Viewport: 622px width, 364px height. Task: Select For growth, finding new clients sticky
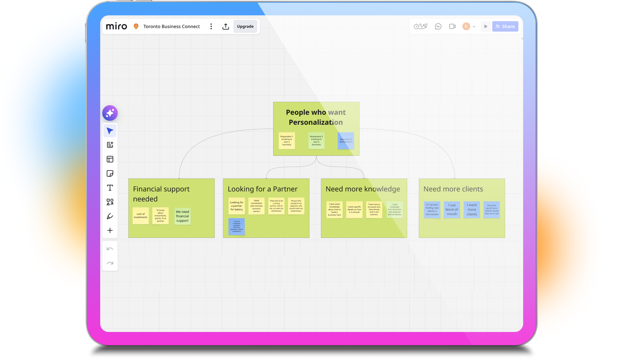tap(432, 209)
